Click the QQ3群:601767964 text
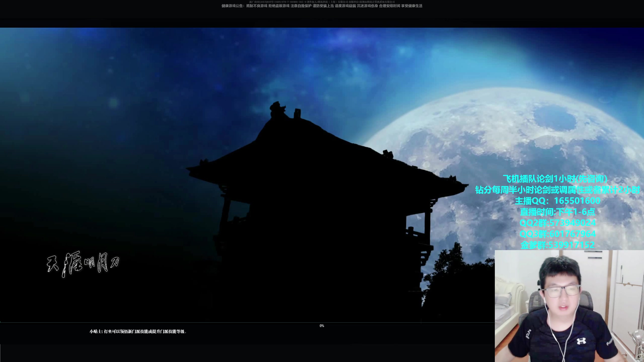Image resolution: width=644 pixels, height=362 pixels. click(x=557, y=234)
